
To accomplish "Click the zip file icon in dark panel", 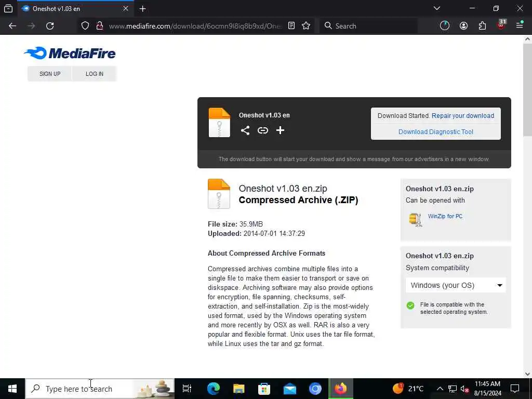I will (219, 123).
